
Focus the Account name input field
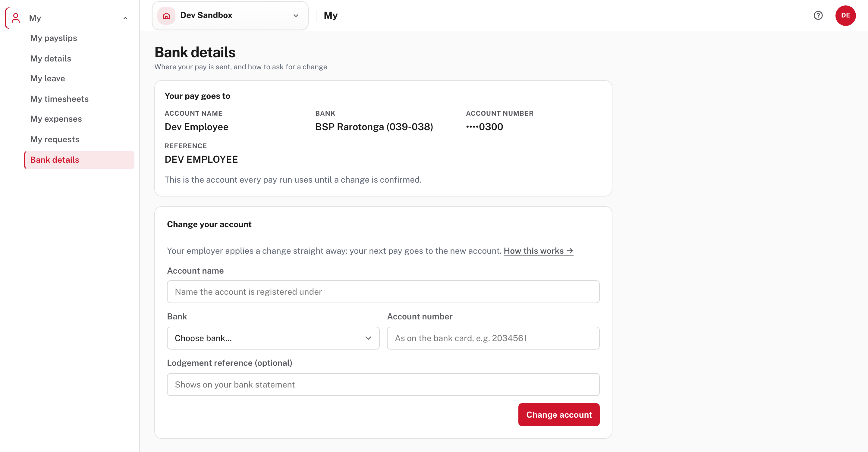(383, 291)
